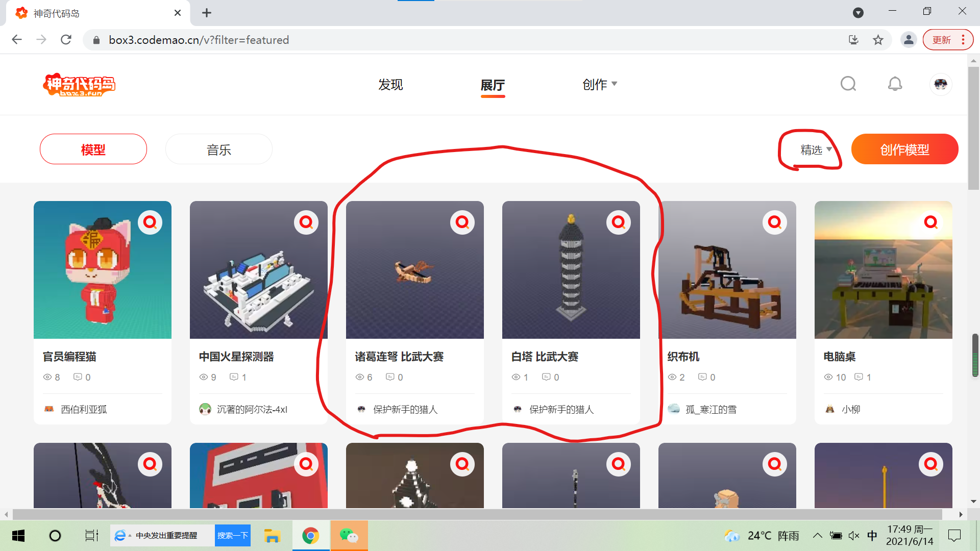Click 中央发出重要提醒 taskbar headline

(166, 536)
